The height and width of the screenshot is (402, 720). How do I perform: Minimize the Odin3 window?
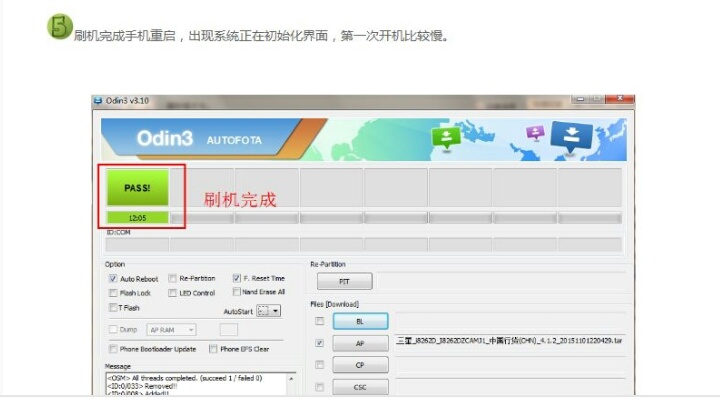coord(580,99)
